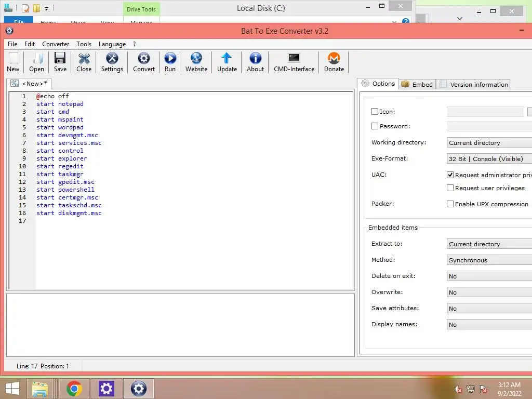
Task: Click the purple gear taskbar app
Action: [x=106, y=389]
